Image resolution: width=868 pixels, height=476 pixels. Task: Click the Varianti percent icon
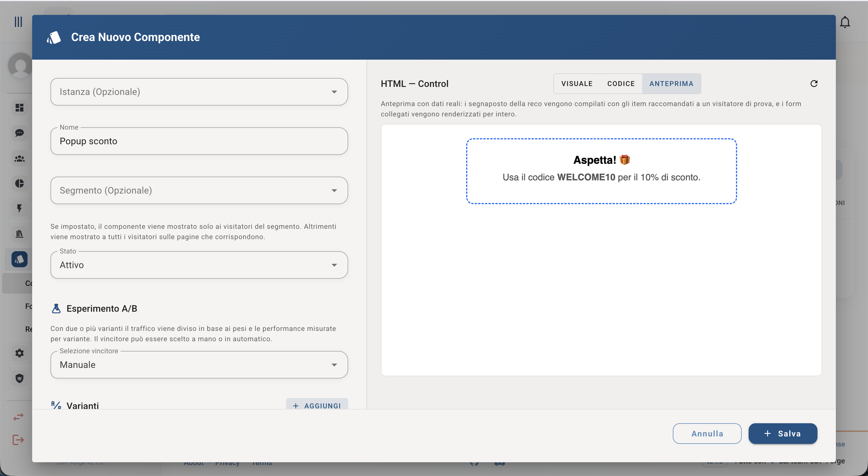pyautogui.click(x=56, y=405)
